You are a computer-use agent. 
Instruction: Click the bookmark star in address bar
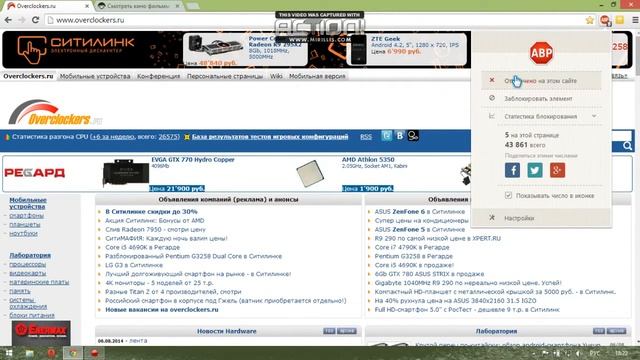pyautogui.click(x=589, y=20)
